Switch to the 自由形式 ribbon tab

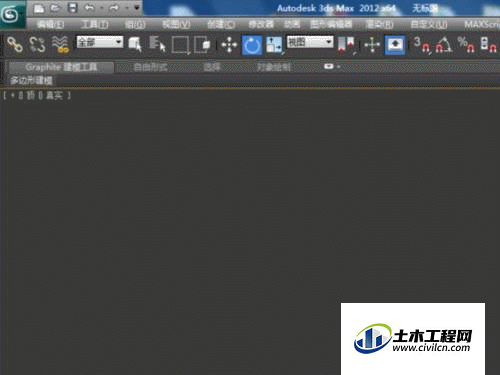coord(150,67)
